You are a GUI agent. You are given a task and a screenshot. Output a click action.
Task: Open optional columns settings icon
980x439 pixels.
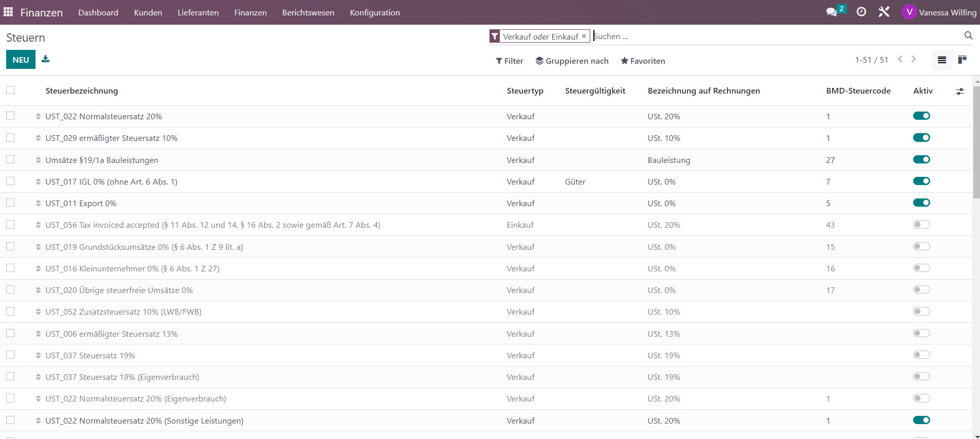(x=960, y=91)
